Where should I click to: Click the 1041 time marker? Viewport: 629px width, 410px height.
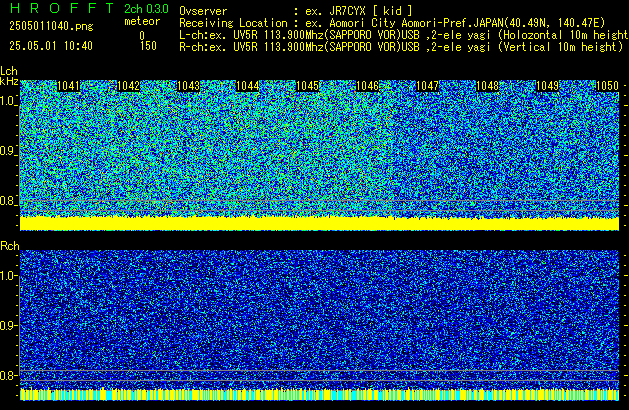pyautogui.click(x=68, y=86)
